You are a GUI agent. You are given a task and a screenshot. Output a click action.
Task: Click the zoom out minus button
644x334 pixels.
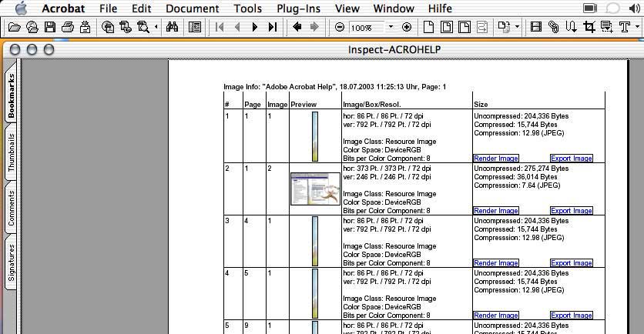[x=340, y=27]
